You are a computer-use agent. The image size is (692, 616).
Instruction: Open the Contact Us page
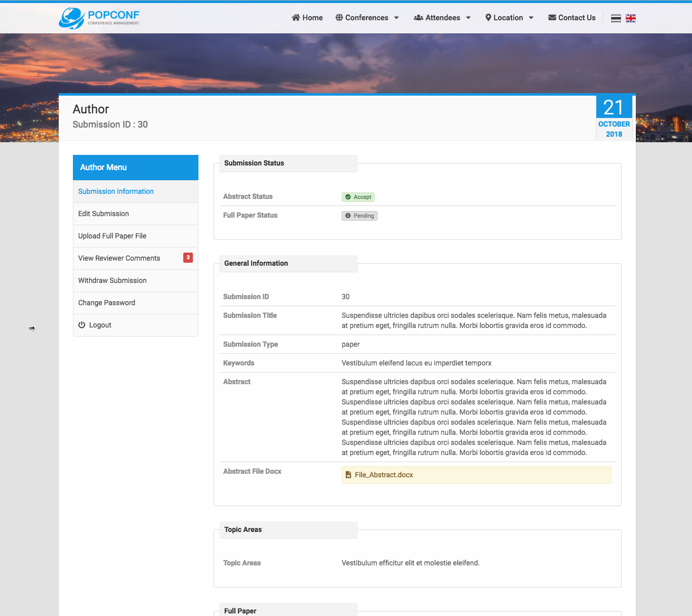572,18
